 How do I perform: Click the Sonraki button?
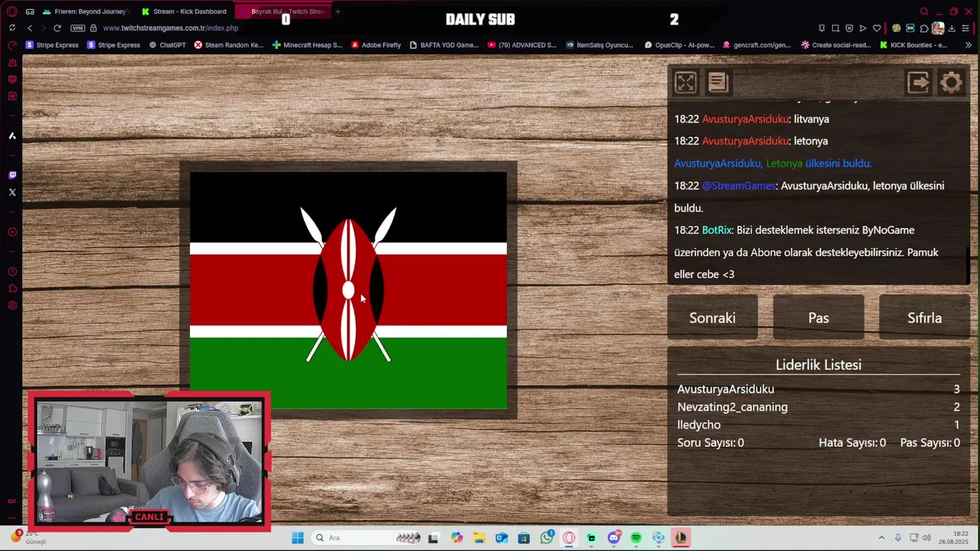coord(712,318)
